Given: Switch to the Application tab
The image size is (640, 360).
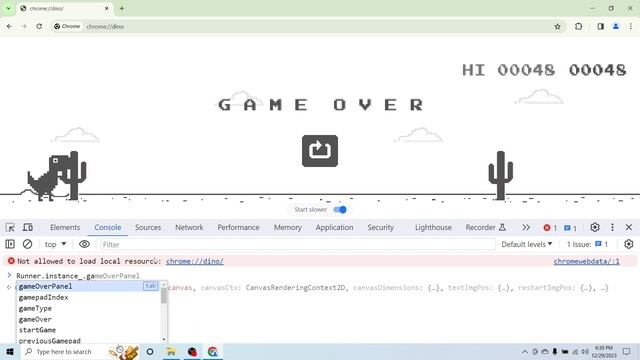Looking at the screenshot, I should click(x=334, y=227).
